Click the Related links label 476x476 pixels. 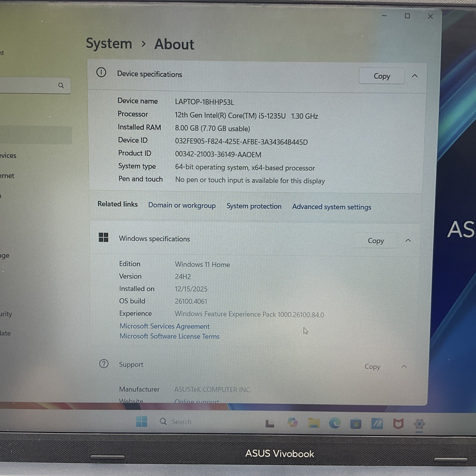(x=118, y=204)
